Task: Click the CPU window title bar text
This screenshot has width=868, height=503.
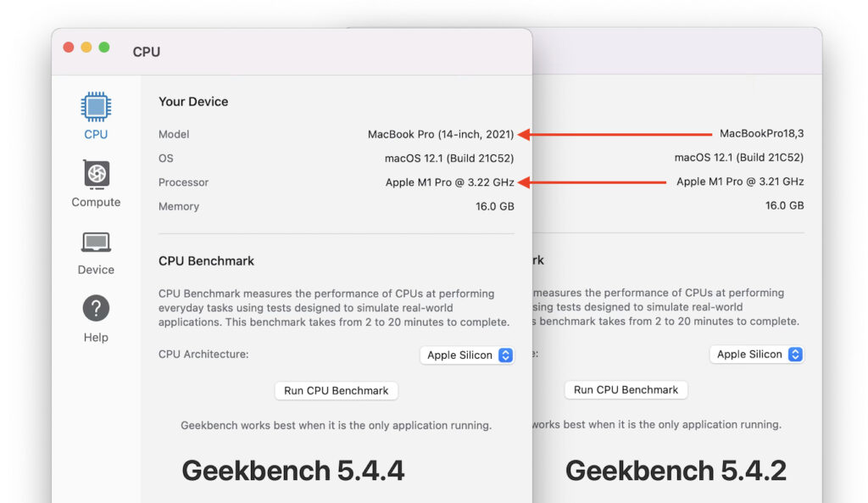Action: [x=146, y=51]
